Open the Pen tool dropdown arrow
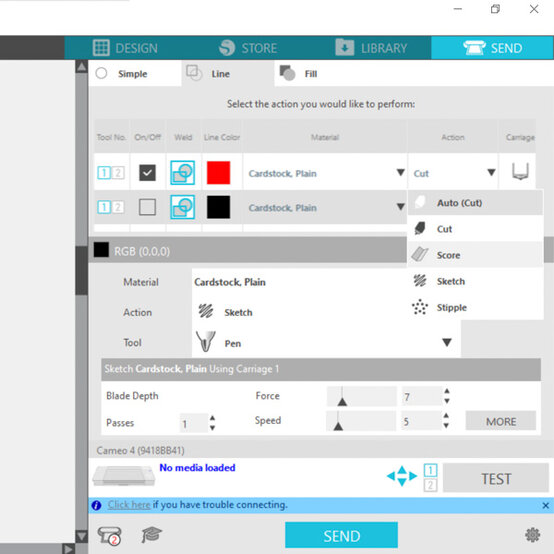Viewport: 554px width, 554px height. click(x=447, y=342)
